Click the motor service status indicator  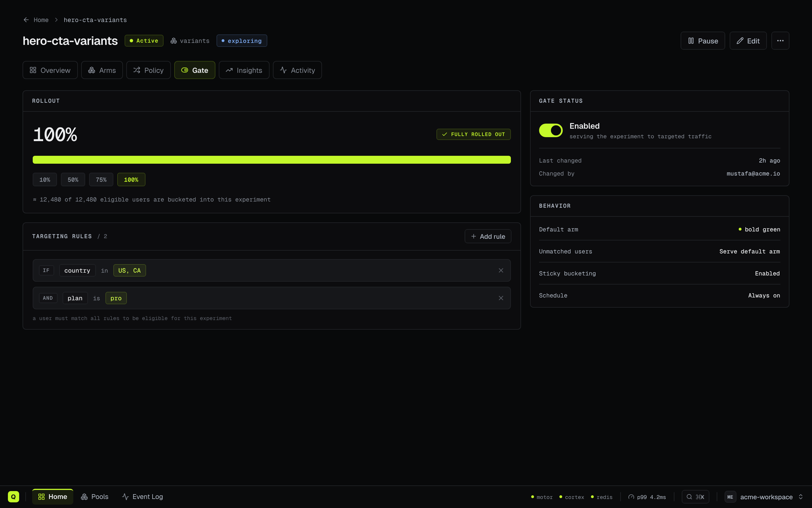click(x=542, y=497)
